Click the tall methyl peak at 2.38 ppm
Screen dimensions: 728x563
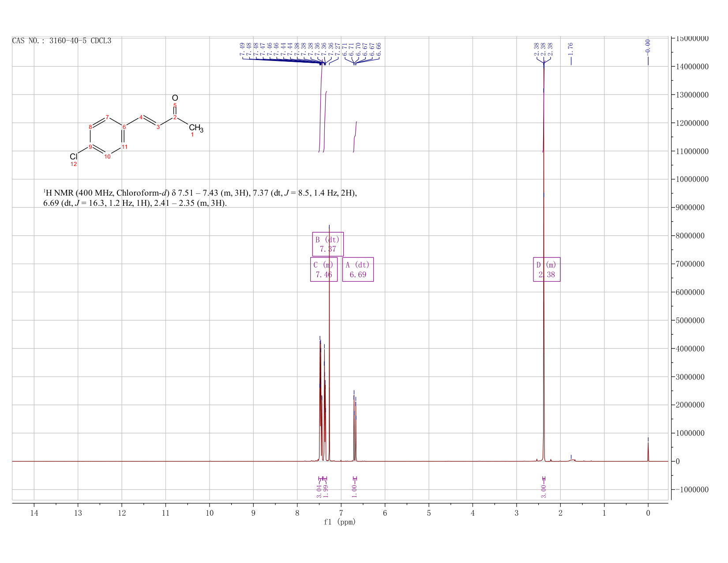(544, 265)
